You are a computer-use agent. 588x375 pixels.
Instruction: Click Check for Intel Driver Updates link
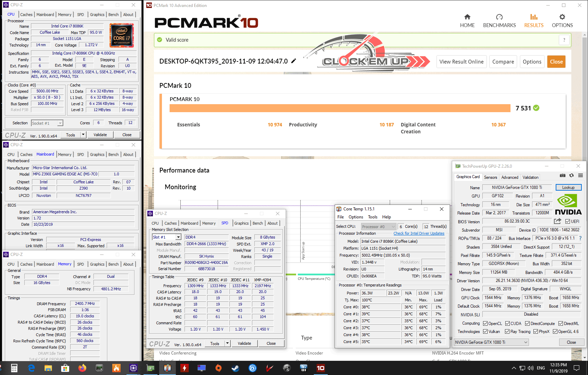tap(419, 233)
